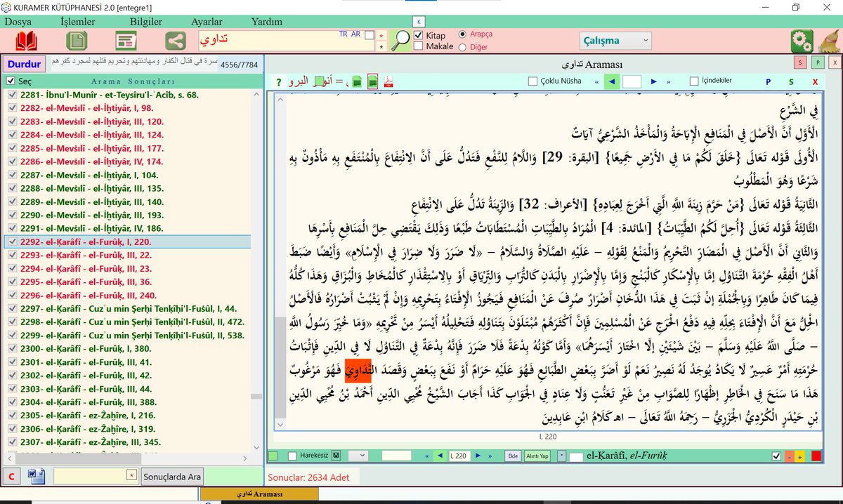The width and height of the screenshot is (843, 504).
Task: Click the small K button under title bar
Action: click(x=419, y=21)
